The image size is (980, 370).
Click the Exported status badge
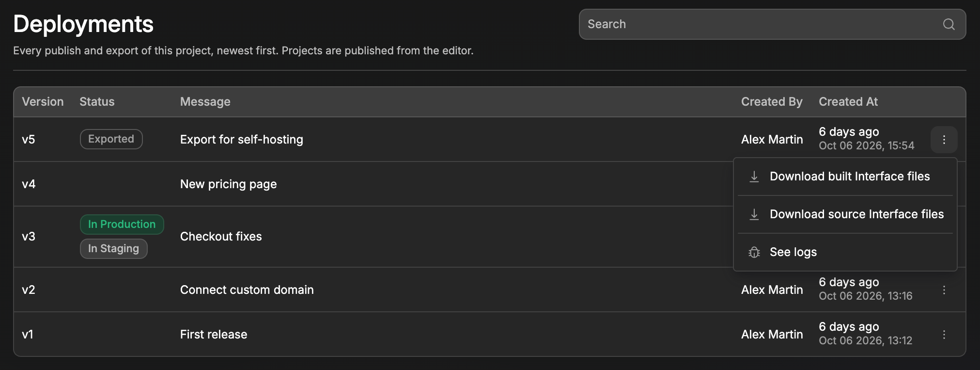click(x=111, y=139)
